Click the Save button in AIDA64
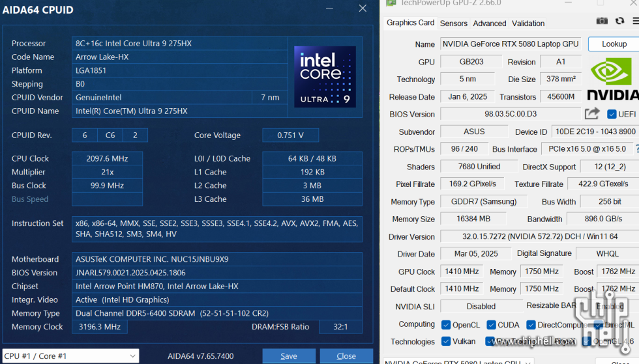 click(289, 356)
